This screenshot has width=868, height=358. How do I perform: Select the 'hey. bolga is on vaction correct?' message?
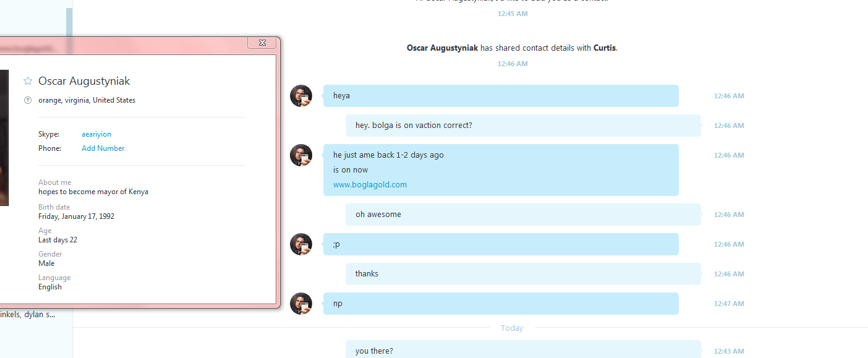point(523,126)
